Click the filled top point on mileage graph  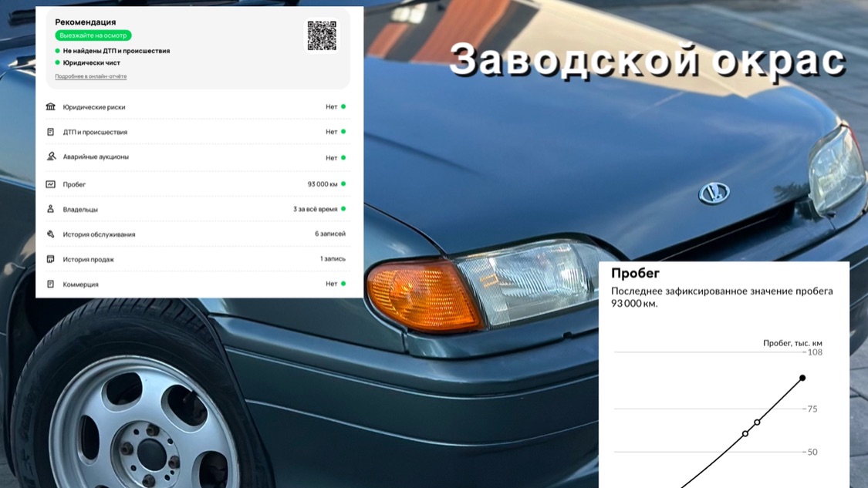pyautogui.click(x=802, y=378)
